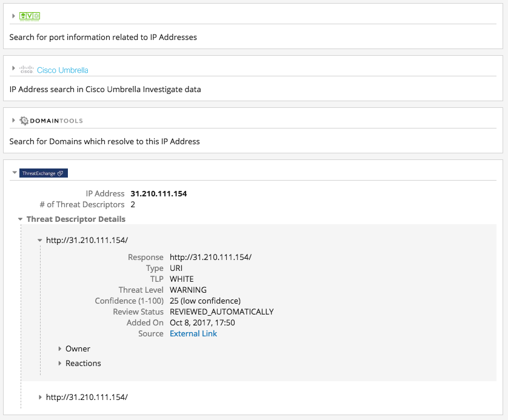Click the DomainTools gear logo
Image resolution: width=508 pixels, height=420 pixels.
pos(24,121)
